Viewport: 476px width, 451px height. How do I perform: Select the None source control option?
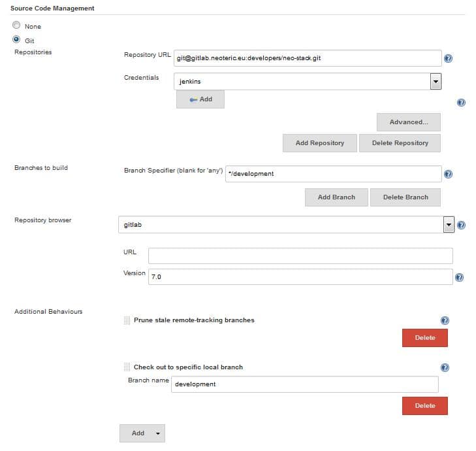(x=16, y=26)
